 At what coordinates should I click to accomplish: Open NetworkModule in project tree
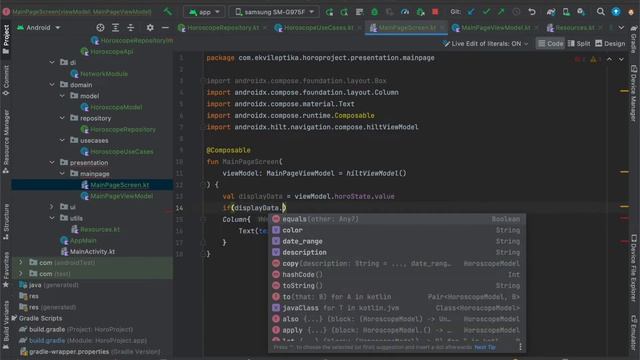[104, 73]
